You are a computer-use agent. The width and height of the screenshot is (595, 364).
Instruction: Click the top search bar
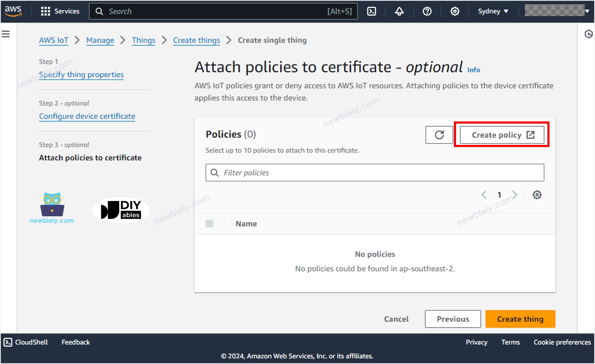224,11
